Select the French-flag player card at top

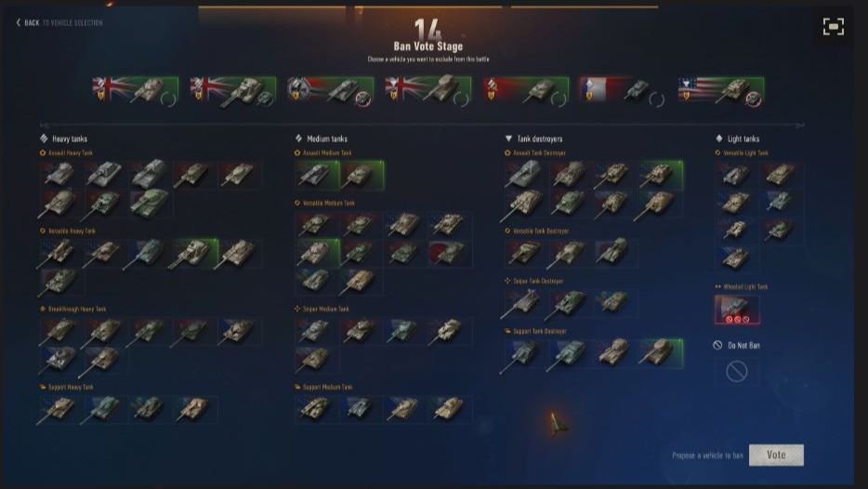pyautogui.click(x=623, y=91)
